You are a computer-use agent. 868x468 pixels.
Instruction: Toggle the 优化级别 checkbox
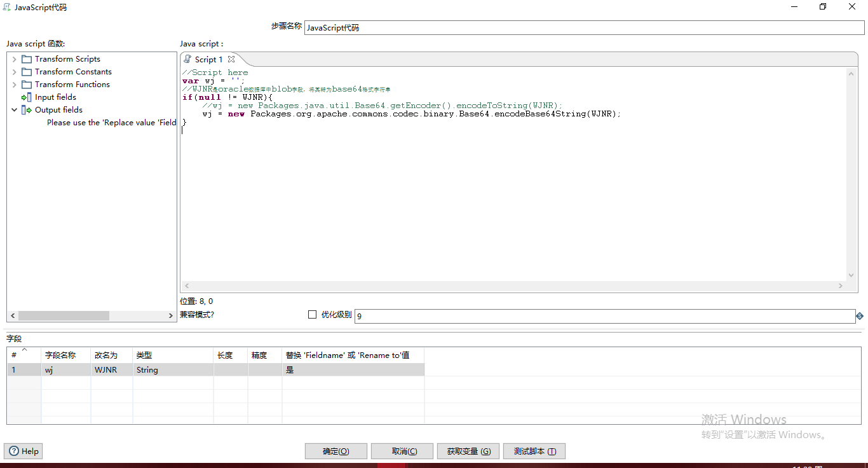tap(312, 314)
